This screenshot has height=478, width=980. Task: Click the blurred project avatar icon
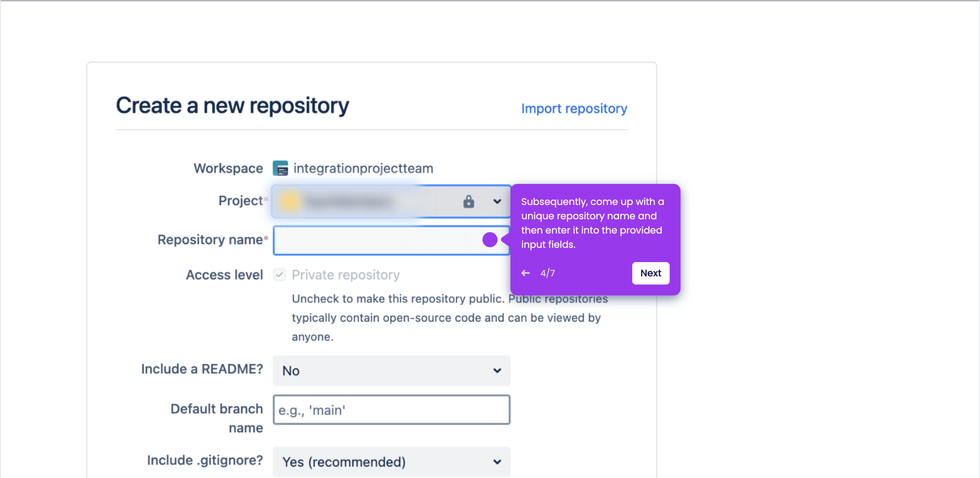click(290, 201)
